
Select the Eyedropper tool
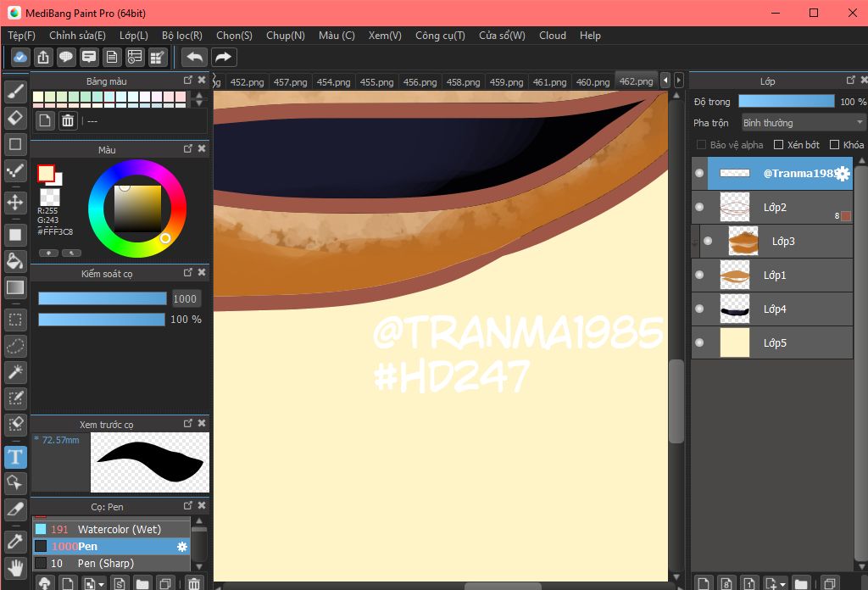tap(15, 542)
